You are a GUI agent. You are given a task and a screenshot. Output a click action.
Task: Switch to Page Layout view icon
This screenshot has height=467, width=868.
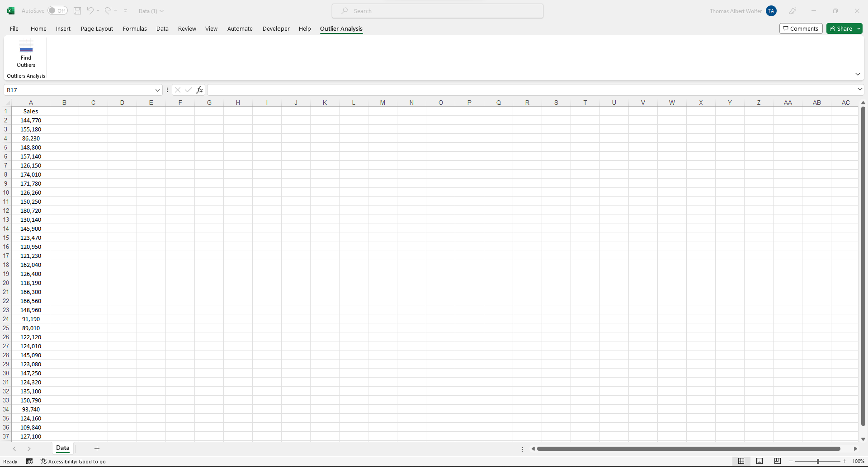(x=759, y=461)
